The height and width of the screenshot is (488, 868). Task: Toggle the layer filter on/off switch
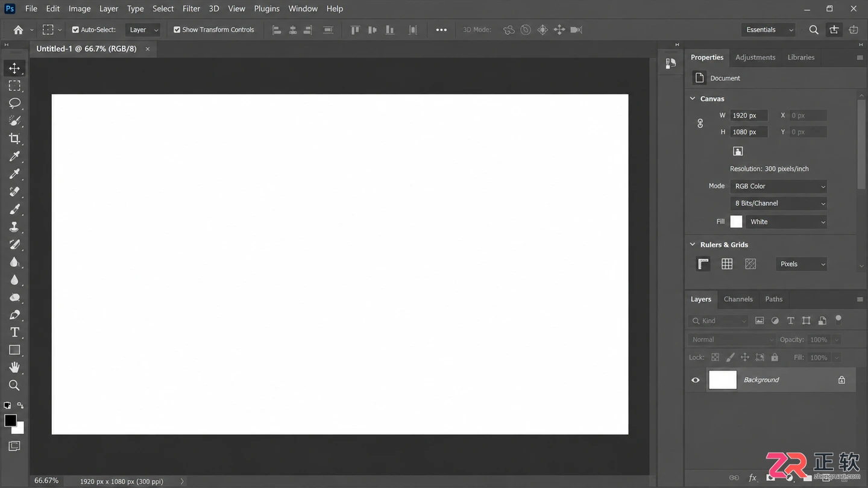(x=838, y=319)
